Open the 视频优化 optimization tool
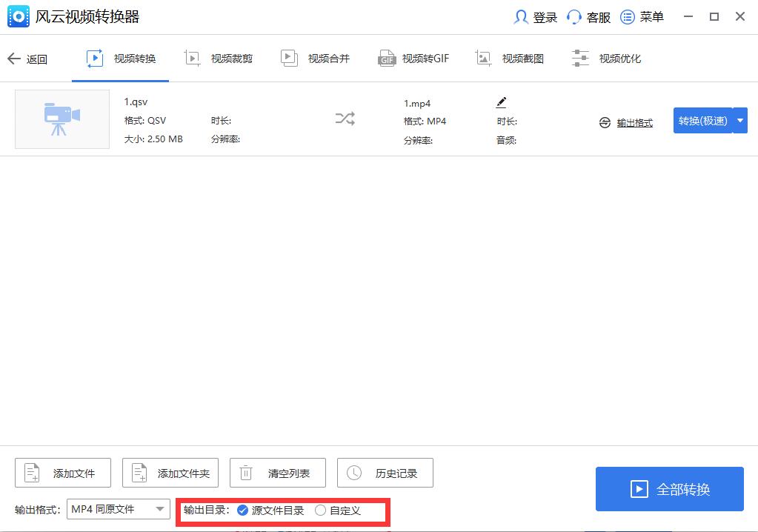Screen dimensions: 758x532 tap(606, 58)
